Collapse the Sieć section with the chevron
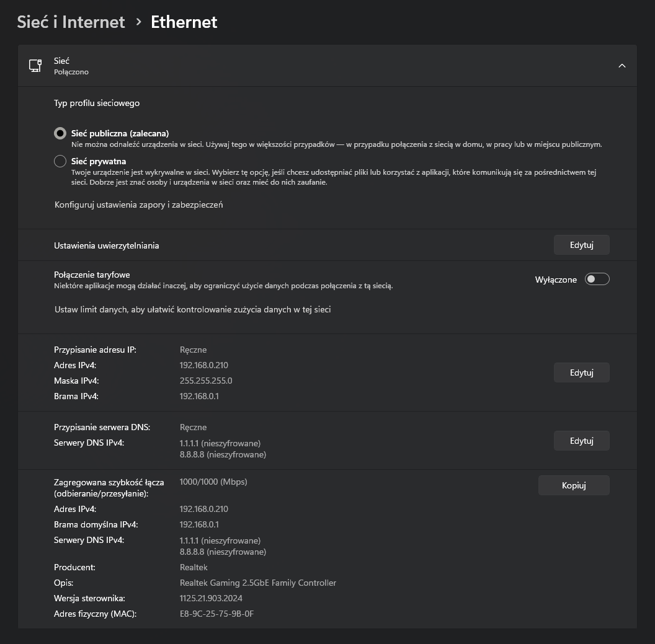Viewport: 655px width, 644px height. point(622,66)
